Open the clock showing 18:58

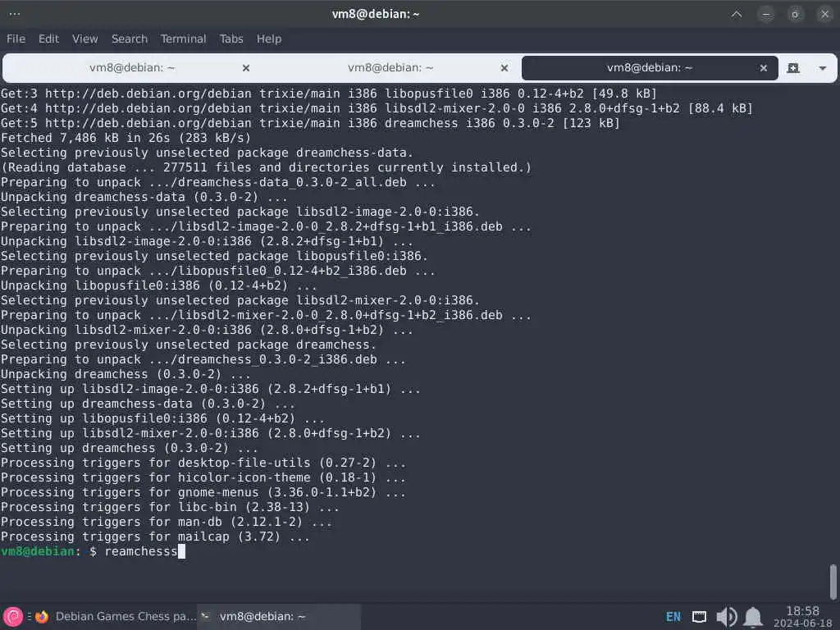tap(802, 617)
